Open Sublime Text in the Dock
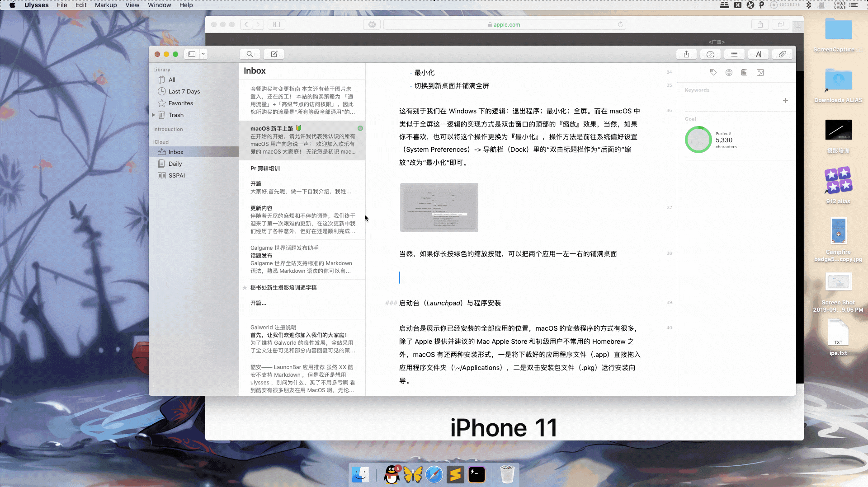 click(x=455, y=474)
